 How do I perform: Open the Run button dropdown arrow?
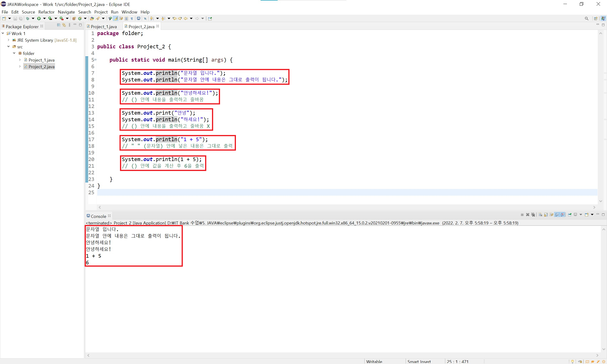point(44,18)
